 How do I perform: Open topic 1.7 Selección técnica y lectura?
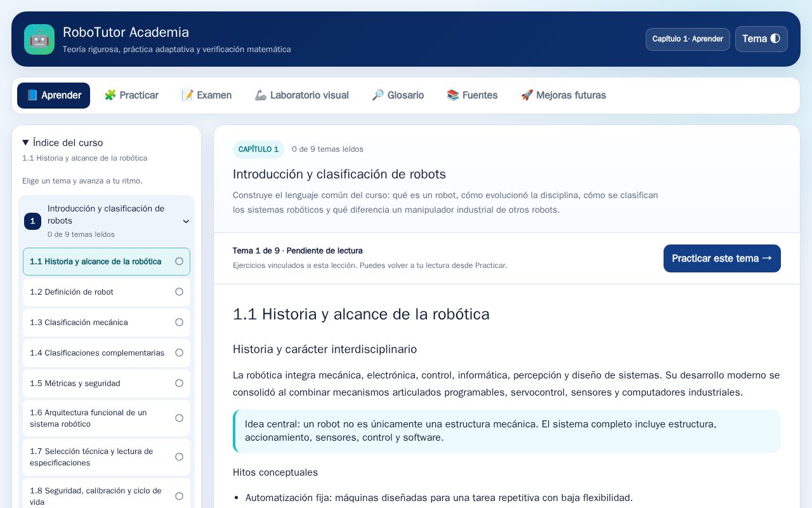click(x=107, y=457)
